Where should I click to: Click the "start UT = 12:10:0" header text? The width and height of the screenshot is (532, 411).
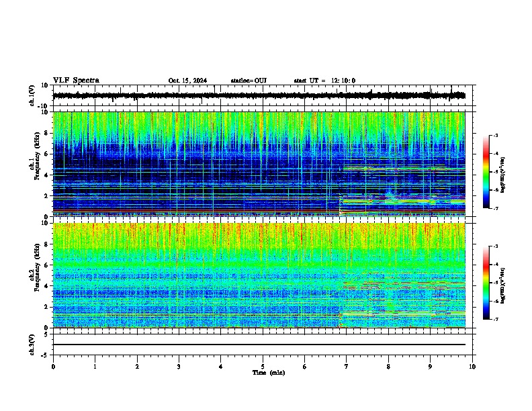pyautogui.click(x=324, y=81)
